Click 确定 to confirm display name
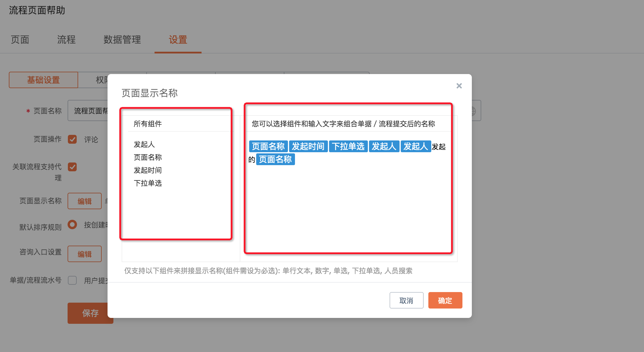Screen dimensions: 644x352 (x=445, y=300)
